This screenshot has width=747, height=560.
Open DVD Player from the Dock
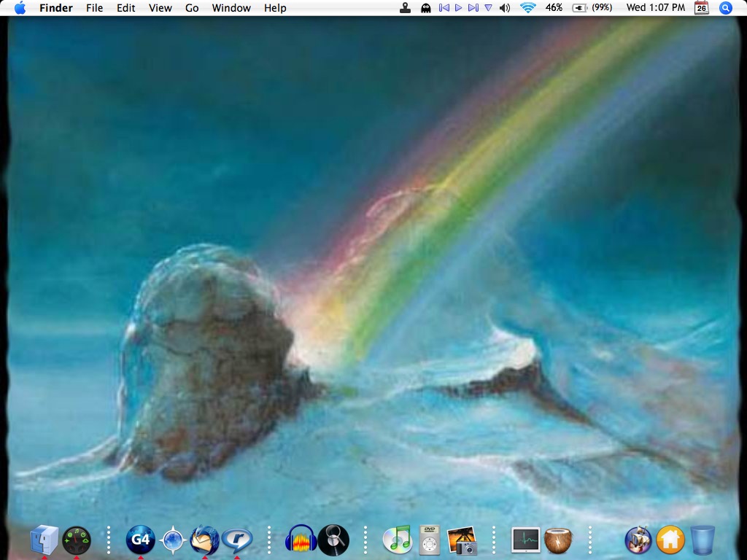click(x=429, y=540)
